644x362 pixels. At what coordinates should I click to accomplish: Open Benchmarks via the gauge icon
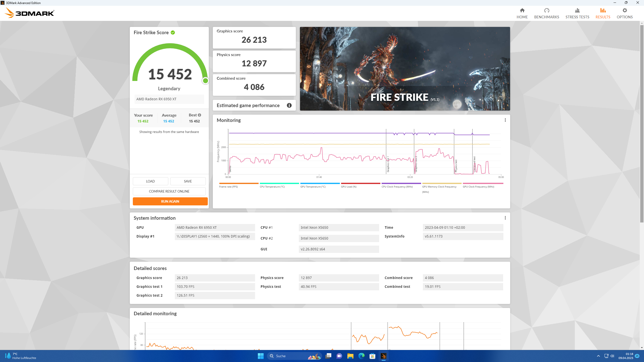[x=546, y=11]
